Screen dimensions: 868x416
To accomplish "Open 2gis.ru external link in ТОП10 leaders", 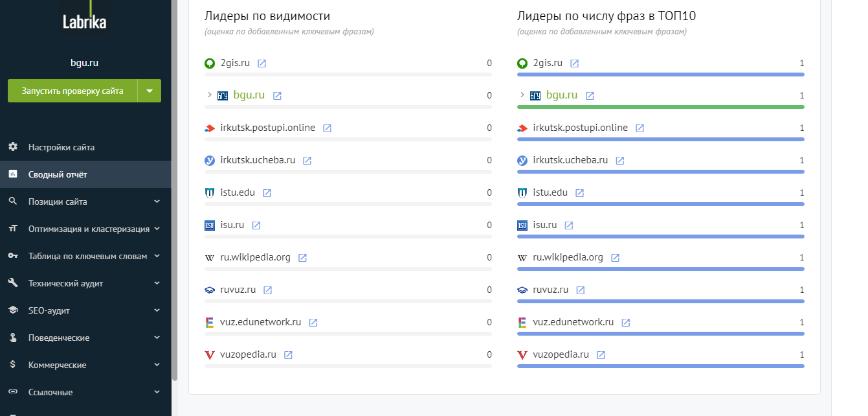I will pyautogui.click(x=575, y=64).
